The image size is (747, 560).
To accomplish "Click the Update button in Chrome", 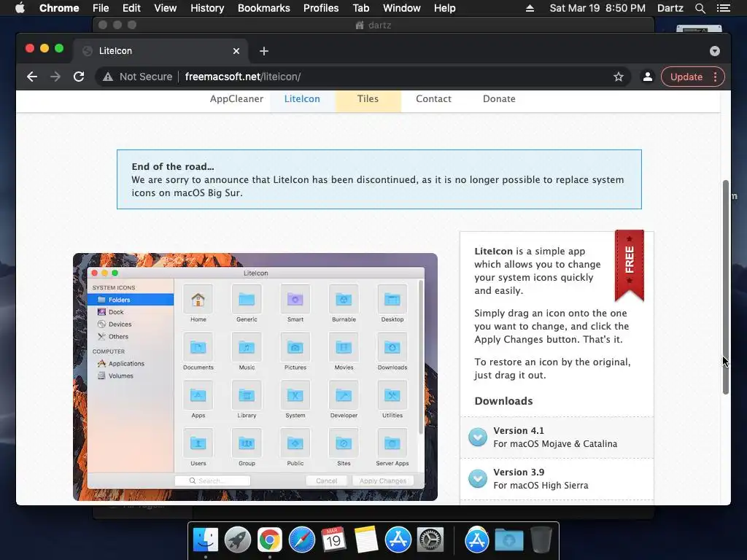I will (686, 77).
